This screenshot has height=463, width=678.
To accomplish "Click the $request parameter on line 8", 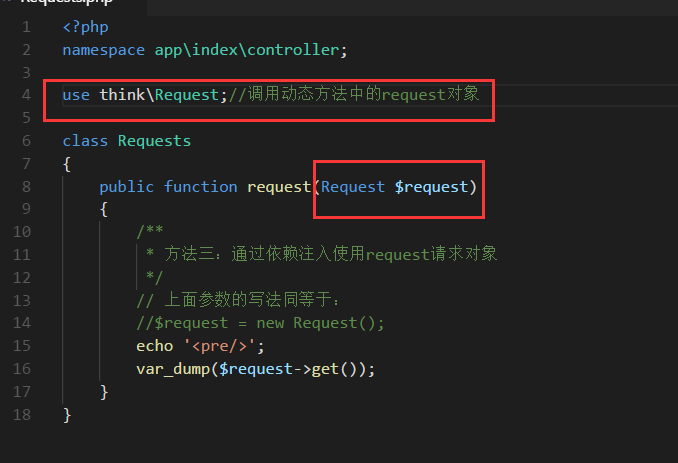I will tap(431, 187).
